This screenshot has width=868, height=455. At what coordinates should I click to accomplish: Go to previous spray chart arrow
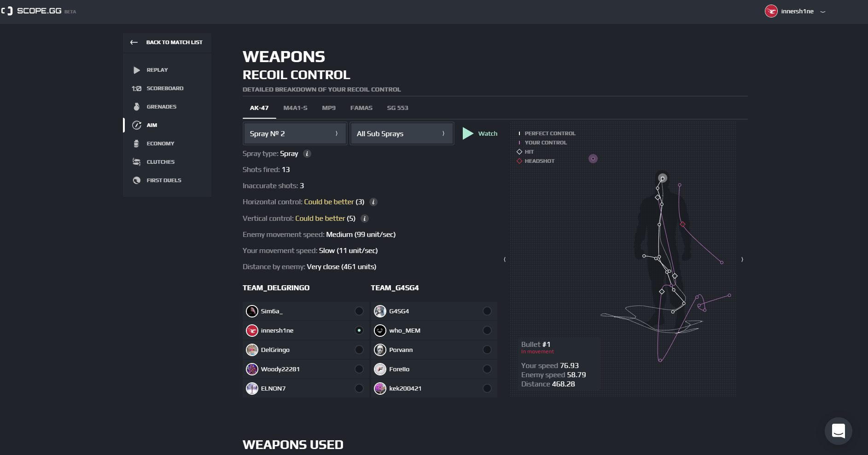coord(505,259)
